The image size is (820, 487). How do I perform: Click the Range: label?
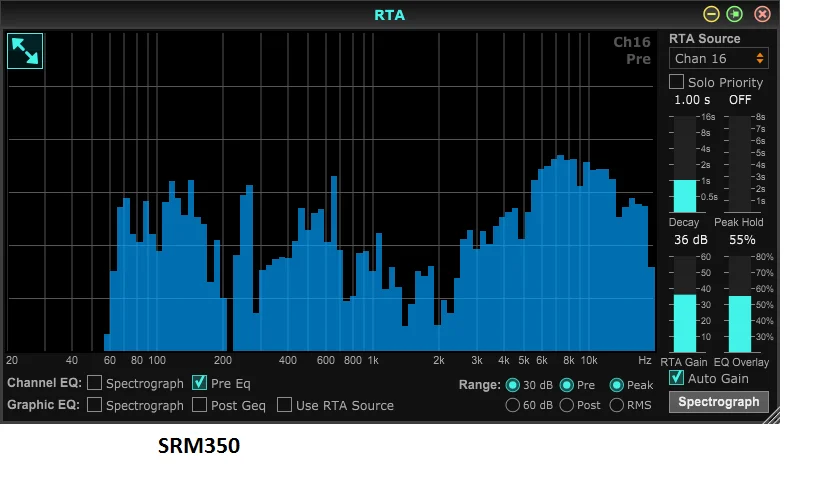point(480,385)
